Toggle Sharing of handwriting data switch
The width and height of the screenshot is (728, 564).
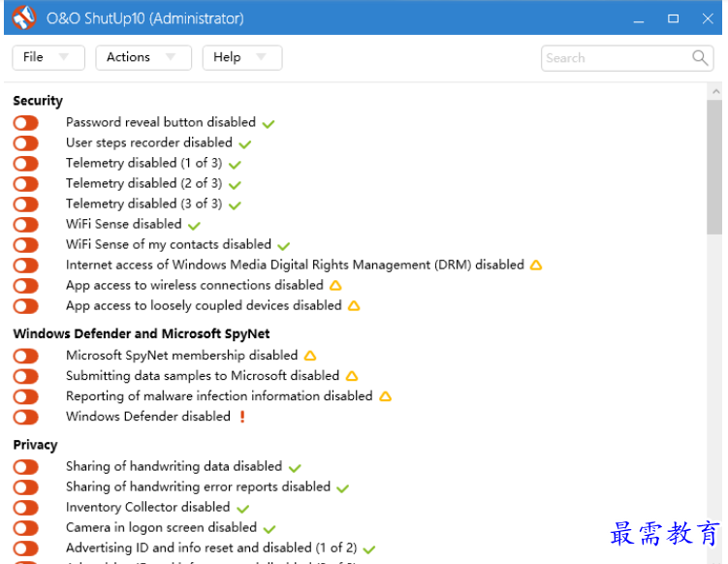click(25, 467)
